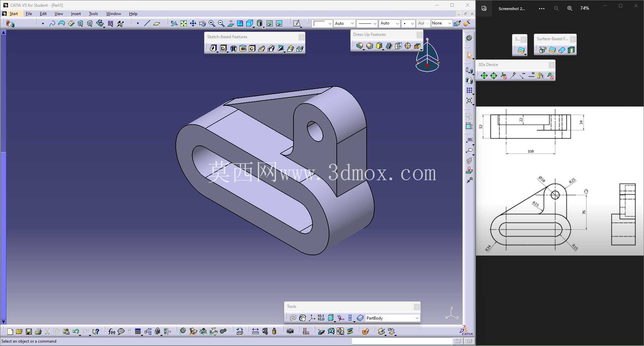The image size is (644, 346).
Task: Select the Pocket tool in Sketch-Based Features
Action: 223,49
